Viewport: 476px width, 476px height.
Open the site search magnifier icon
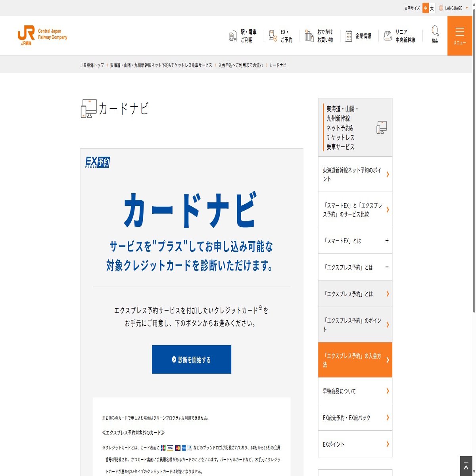click(x=434, y=32)
